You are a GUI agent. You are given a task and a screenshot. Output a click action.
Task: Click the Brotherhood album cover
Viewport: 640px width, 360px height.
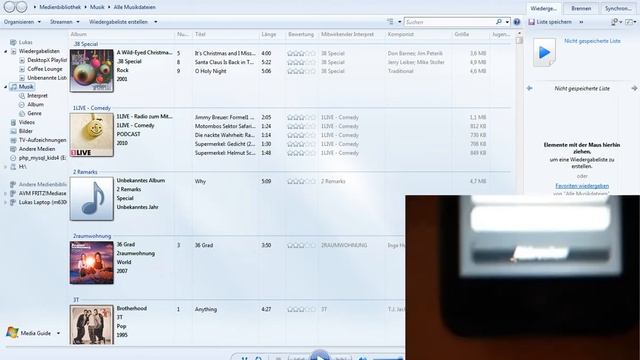(91, 325)
